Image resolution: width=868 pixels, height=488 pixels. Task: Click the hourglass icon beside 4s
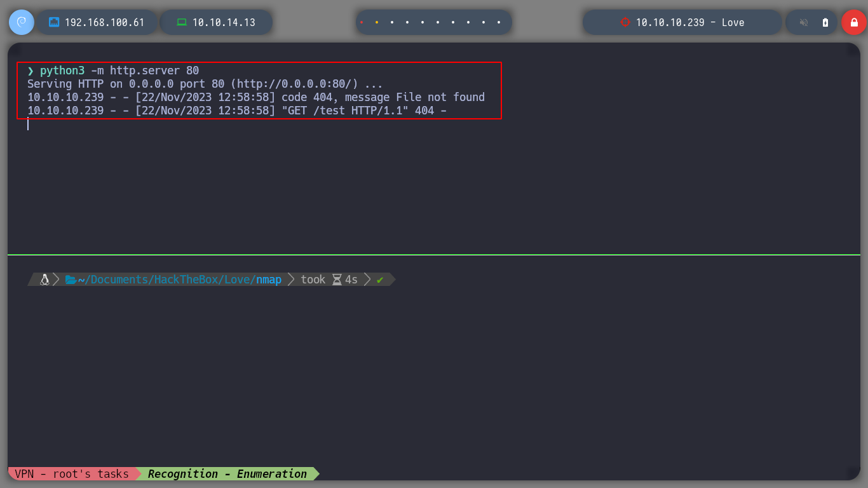coord(337,280)
